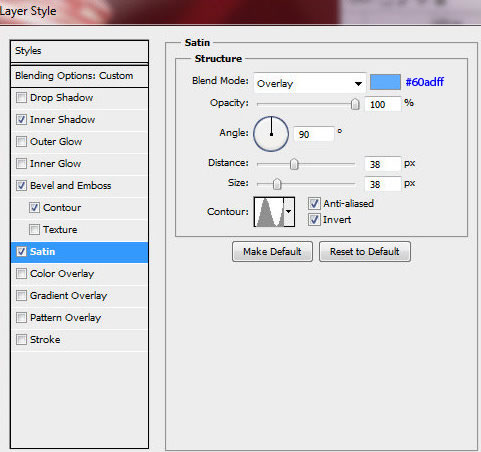The width and height of the screenshot is (481, 452).
Task: Click the blue satin color swatch
Action: (385, 82)
